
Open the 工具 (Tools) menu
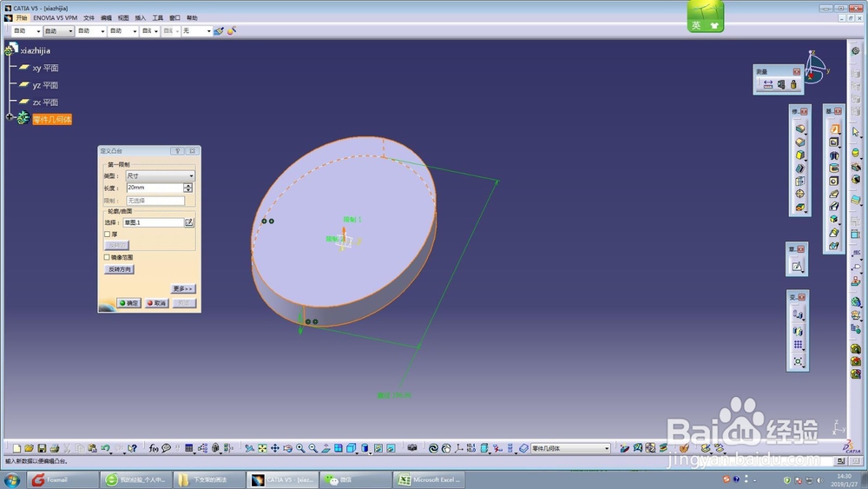[x=158, y=17]
